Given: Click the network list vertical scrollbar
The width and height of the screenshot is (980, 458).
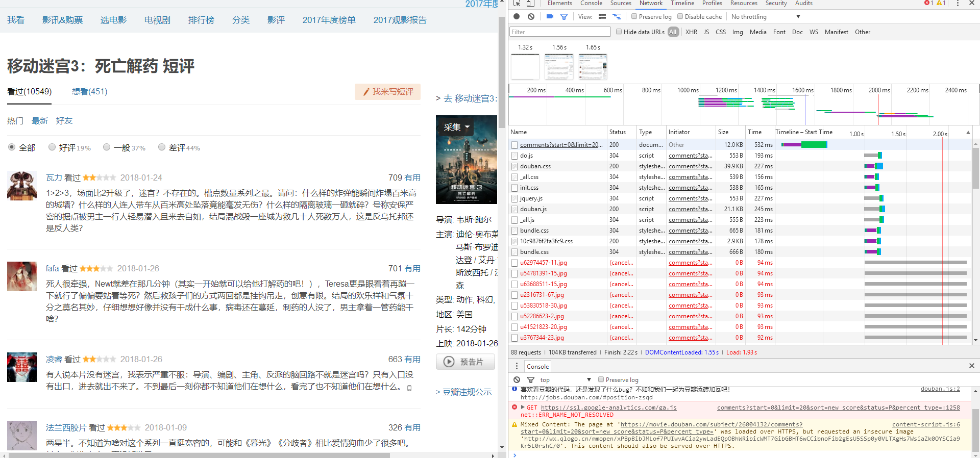Looking at the screenshot, I should tap(975, 168).
